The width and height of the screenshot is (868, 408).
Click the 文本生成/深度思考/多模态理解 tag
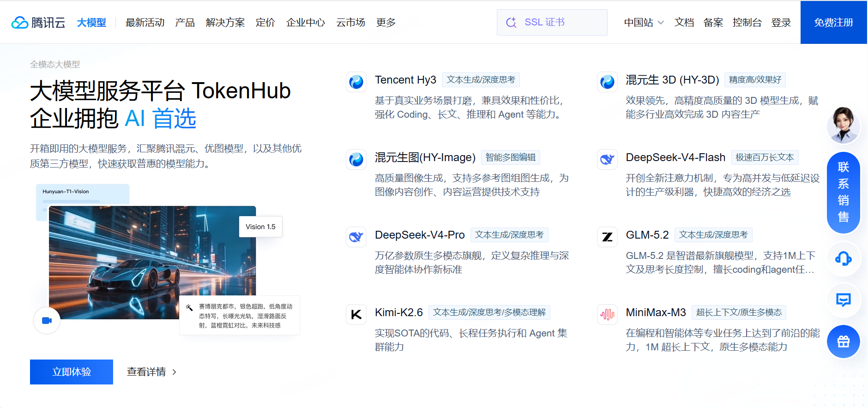489,312
